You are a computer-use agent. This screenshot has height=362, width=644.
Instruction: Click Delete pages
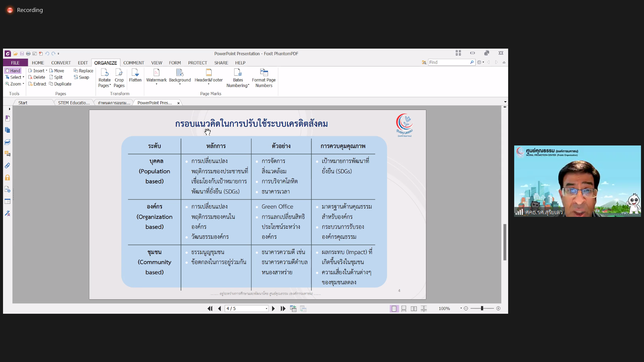[37, 77]
